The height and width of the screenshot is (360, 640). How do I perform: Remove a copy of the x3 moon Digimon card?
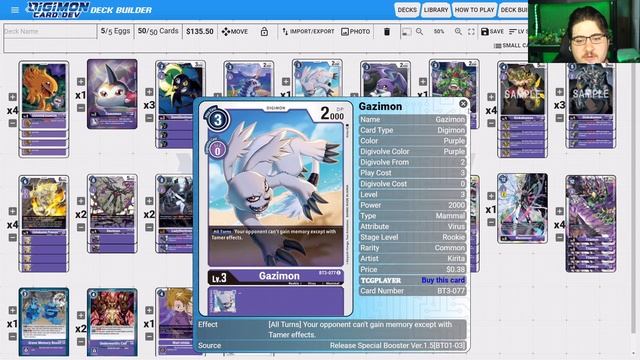click(149, 118)
